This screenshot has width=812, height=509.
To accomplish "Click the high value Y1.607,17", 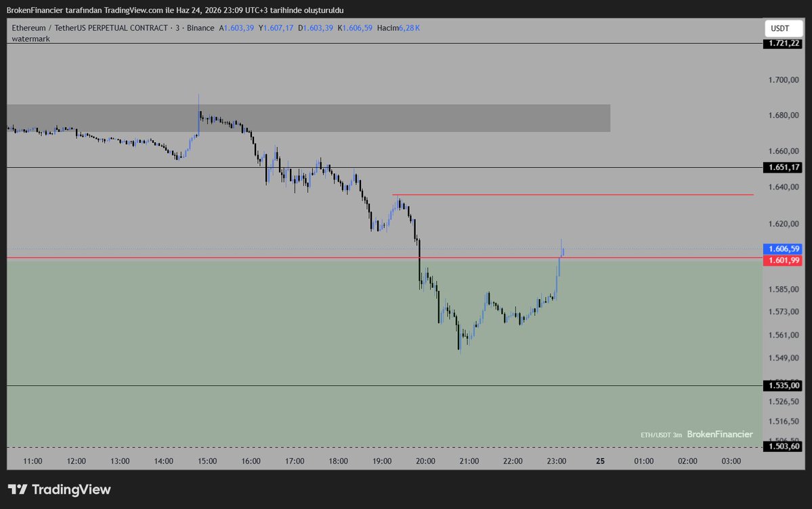I will pos(276,28).
